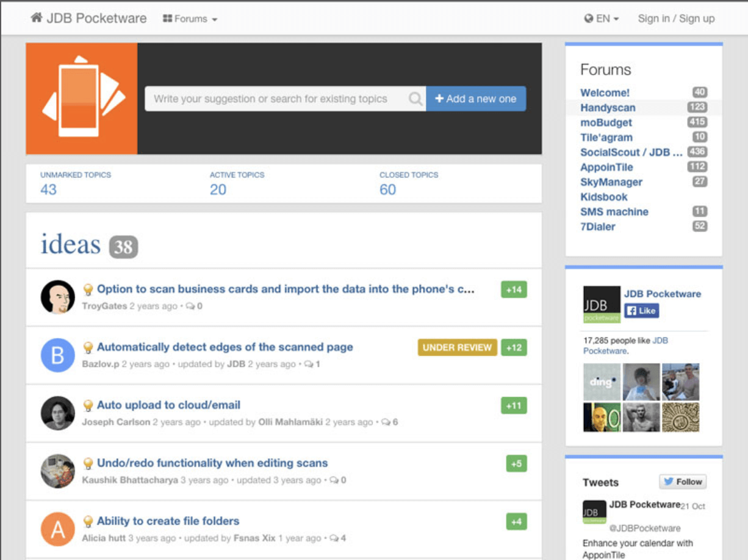Click the search magnifier icon
This screenshot has width=748, height=560.
(415, 99)
